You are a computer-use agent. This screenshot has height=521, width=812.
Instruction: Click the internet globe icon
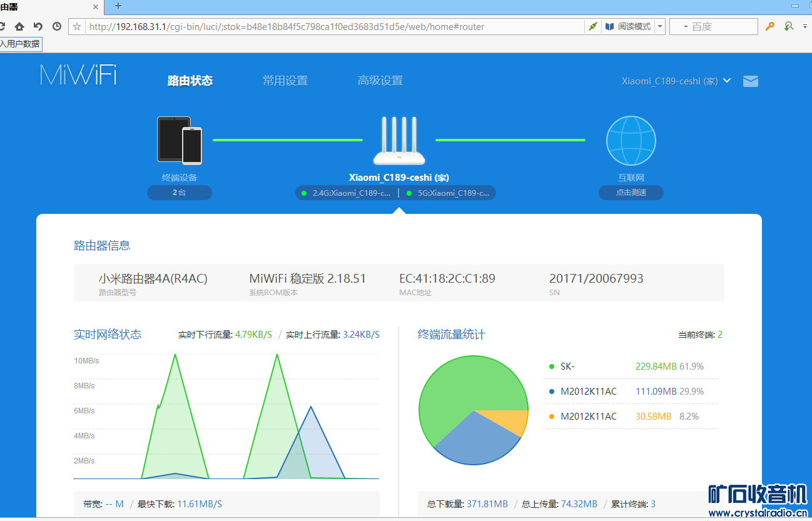pos(631,141)
